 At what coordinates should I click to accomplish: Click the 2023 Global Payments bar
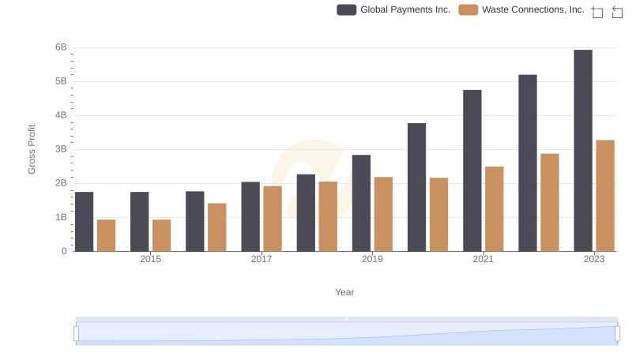[x=583, y=151]
